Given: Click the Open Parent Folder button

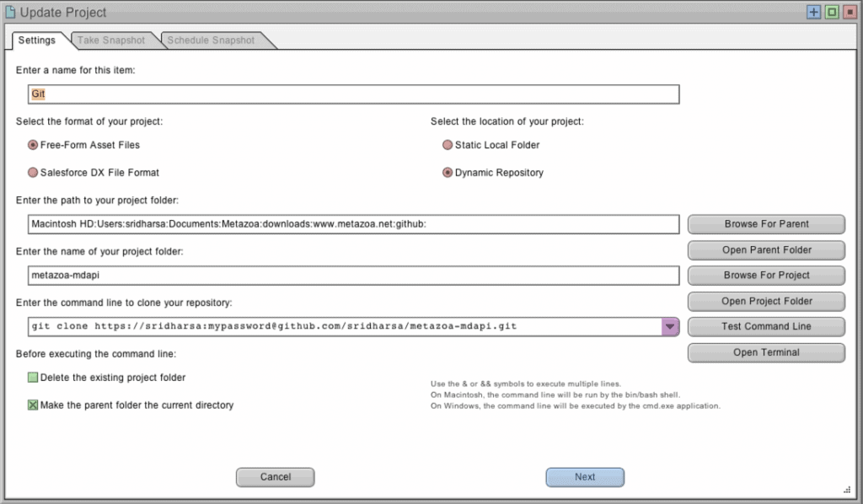Looking at the screenshot, I should pyautogui.click(x=766, y=249).
